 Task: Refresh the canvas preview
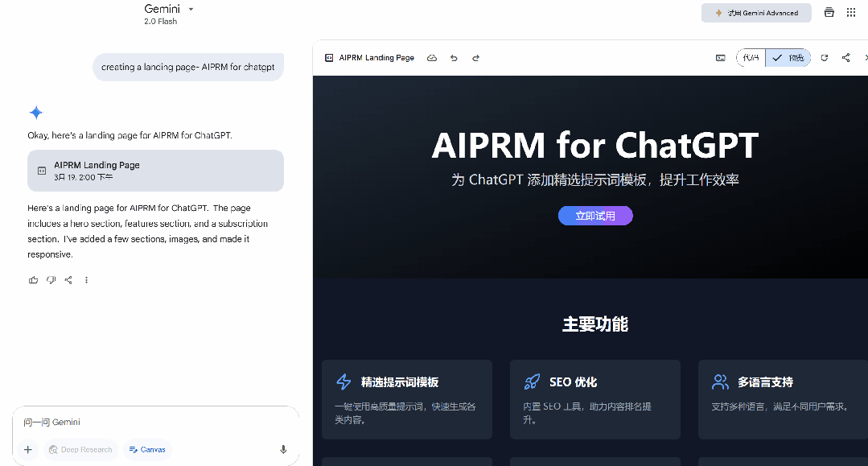point(824,58)
